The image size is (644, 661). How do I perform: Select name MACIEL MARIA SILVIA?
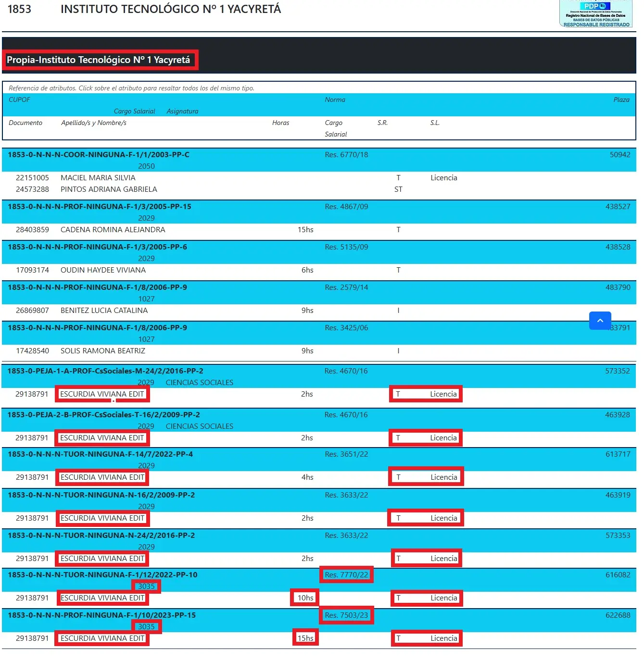(x=98, y=178)
